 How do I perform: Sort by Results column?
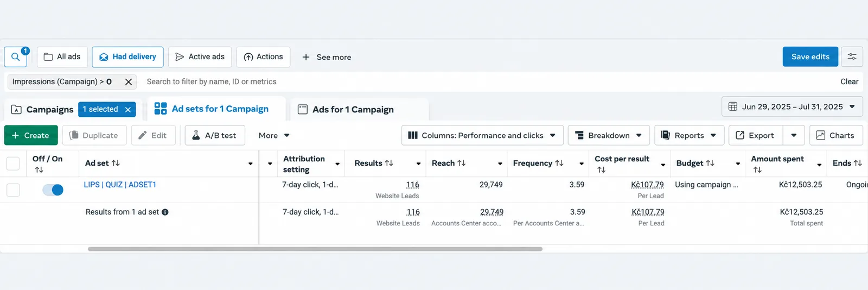389,163
